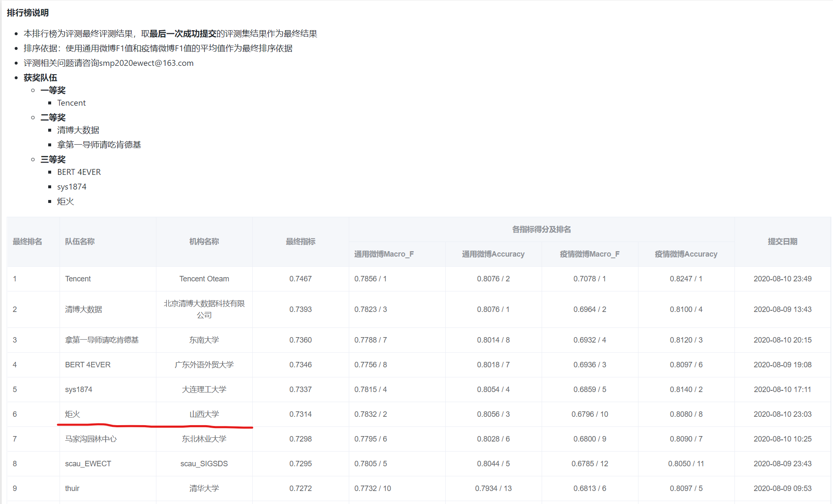Screen dimensions: 833x504
Task: Click the 排行榜说明 heading
Action: click(28, 13)
